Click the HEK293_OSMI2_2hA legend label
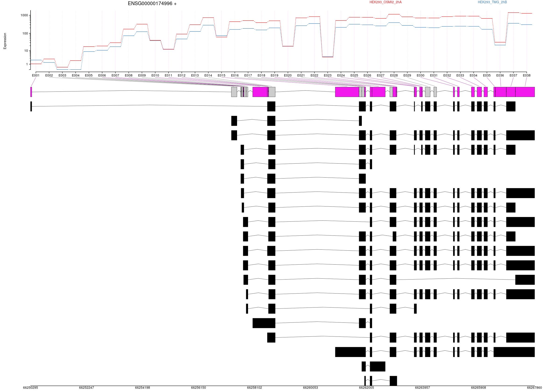The width and height of the screenshot is (560, 392). coord(385,2)
